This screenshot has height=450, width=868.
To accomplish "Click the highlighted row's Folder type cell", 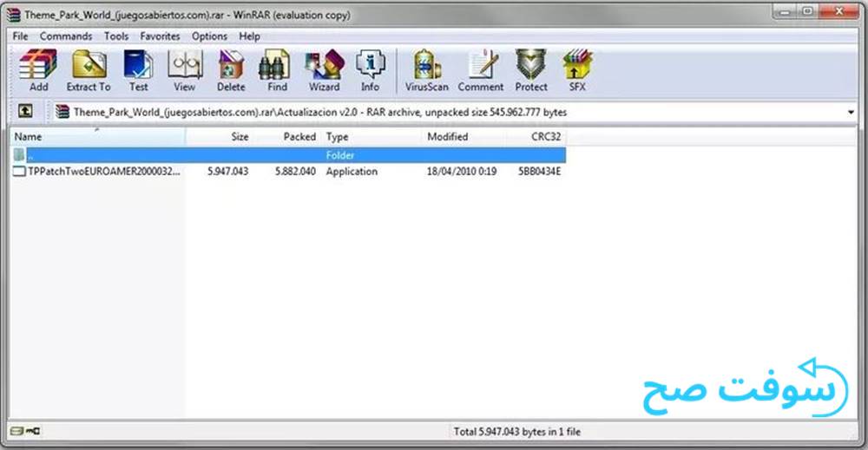I will click(x=340, y=155).
